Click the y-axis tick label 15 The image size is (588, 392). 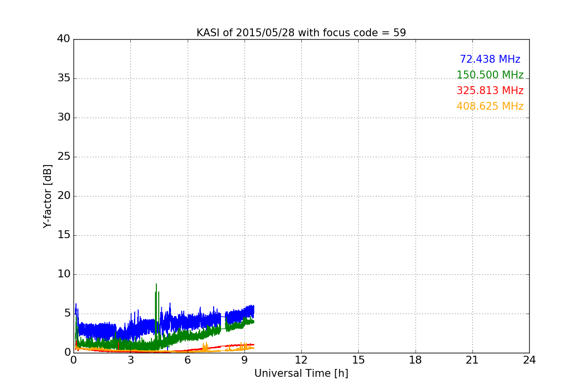pyautogui.click(x=64, y=235)
